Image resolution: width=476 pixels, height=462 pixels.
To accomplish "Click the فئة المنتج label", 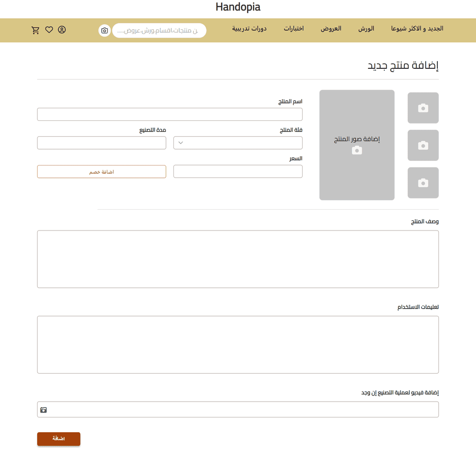I will coord(291,130).
